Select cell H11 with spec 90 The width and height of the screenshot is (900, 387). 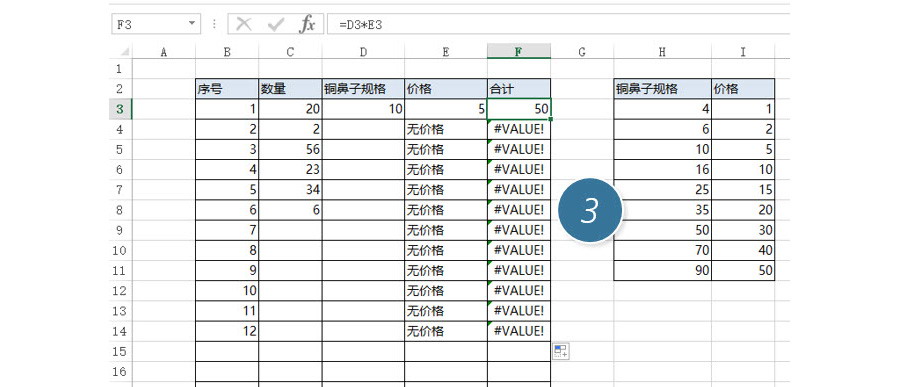coord(662,270)
